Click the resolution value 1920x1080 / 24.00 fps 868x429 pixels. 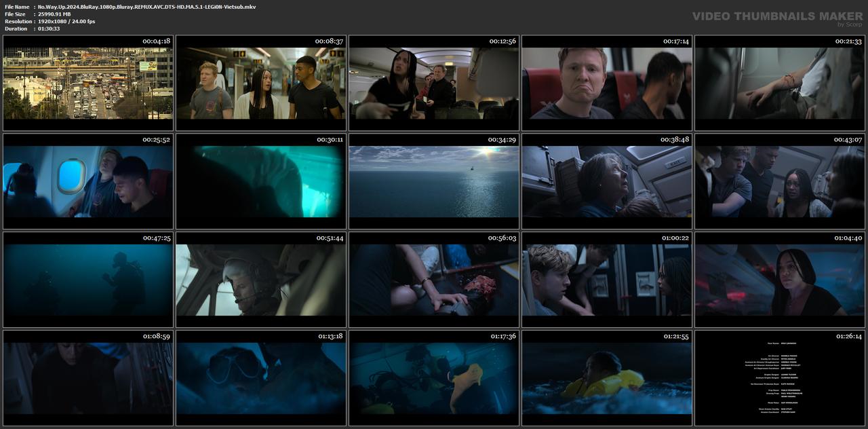pyautogui.click(x=66, y=22)
